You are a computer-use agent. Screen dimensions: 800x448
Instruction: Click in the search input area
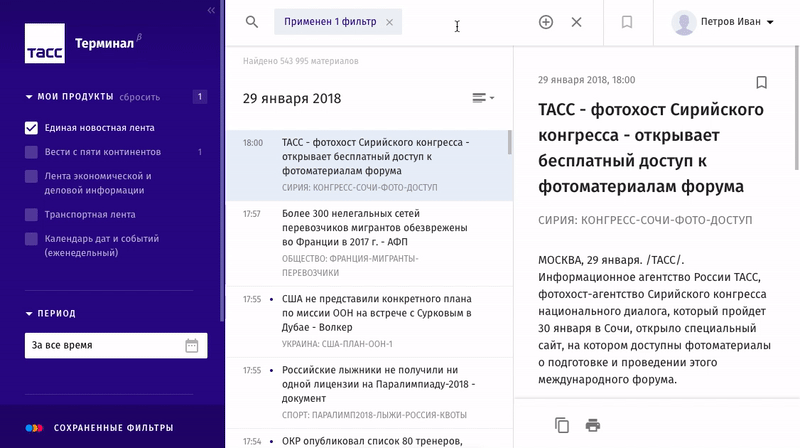coord(467,22)
